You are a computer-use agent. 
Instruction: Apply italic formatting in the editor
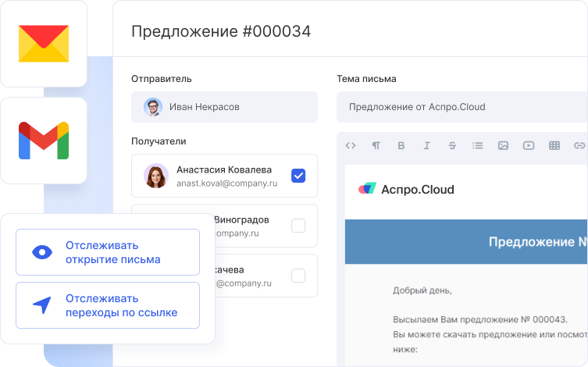click(426, 145)
